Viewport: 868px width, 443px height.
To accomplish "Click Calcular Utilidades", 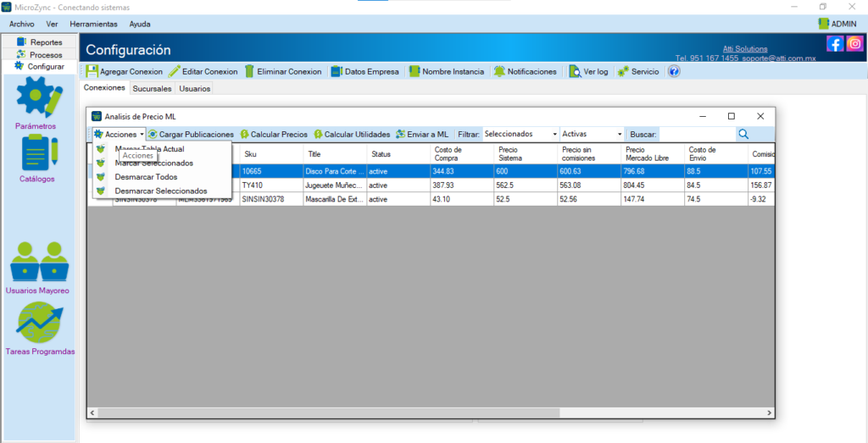I will [x=352, y=134].
